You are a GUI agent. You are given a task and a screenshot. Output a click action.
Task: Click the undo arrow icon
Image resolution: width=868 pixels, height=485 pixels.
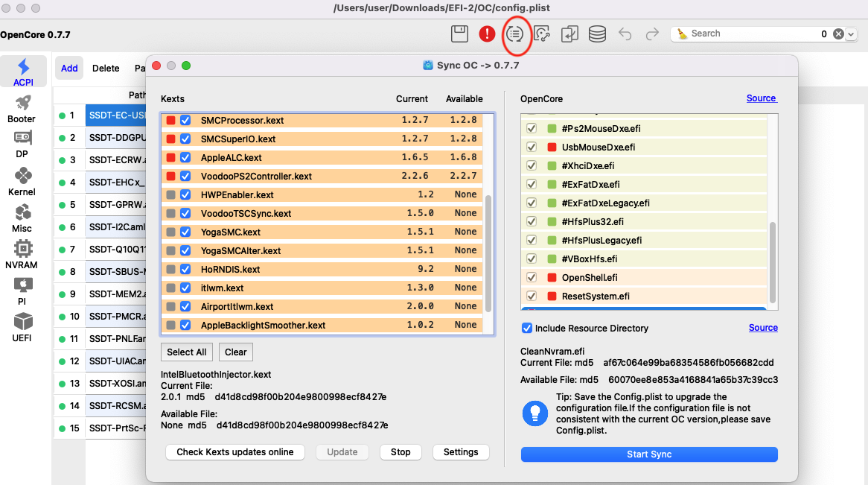[x=625, y=34]
